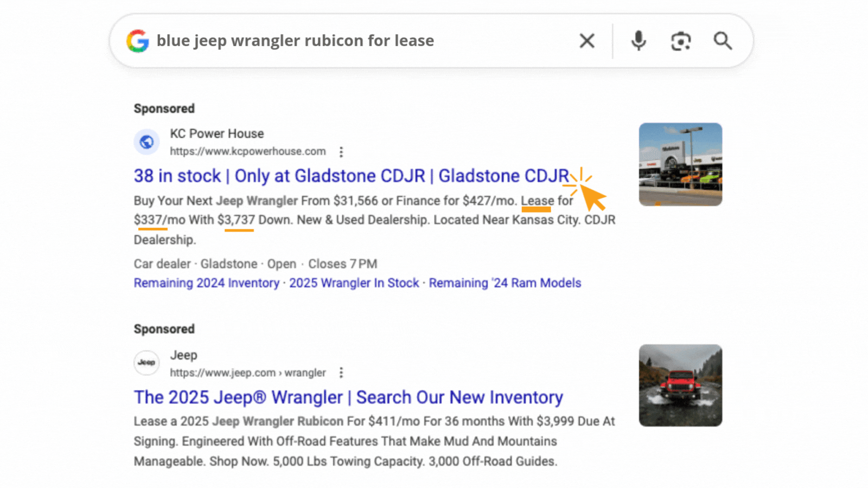Click the magnifying glass to search
868x488 pixels.
723,40
